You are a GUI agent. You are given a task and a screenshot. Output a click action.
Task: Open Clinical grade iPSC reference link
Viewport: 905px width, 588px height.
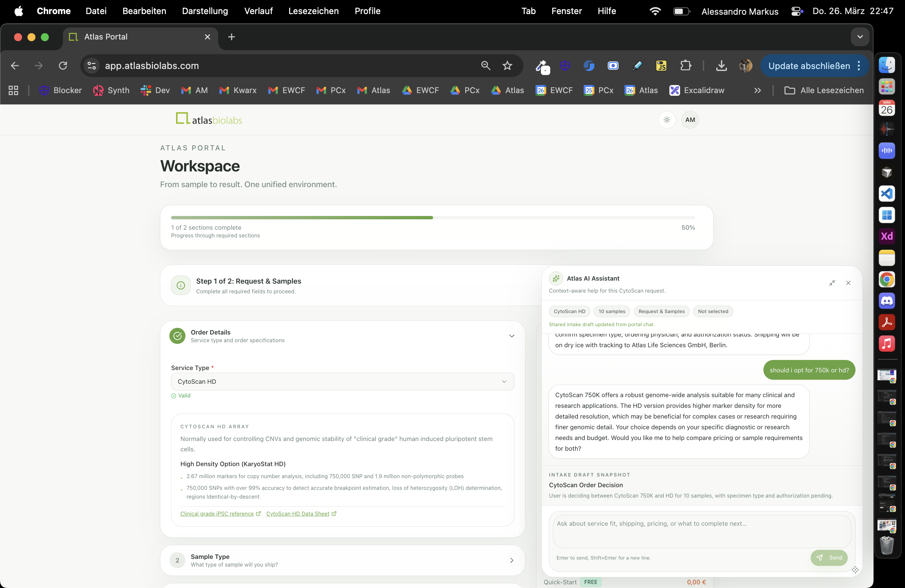pos(217,514)
